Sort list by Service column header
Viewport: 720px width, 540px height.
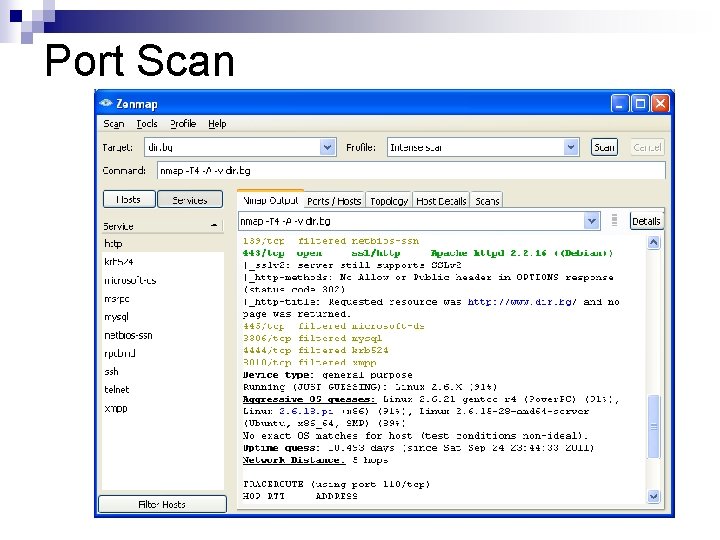162,226
